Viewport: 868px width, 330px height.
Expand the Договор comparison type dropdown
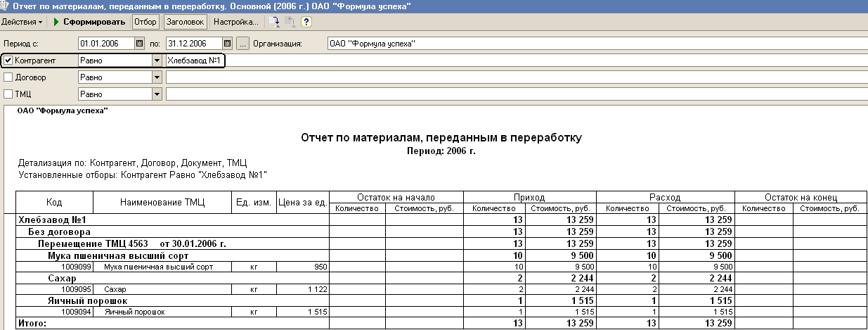point(157,77)
